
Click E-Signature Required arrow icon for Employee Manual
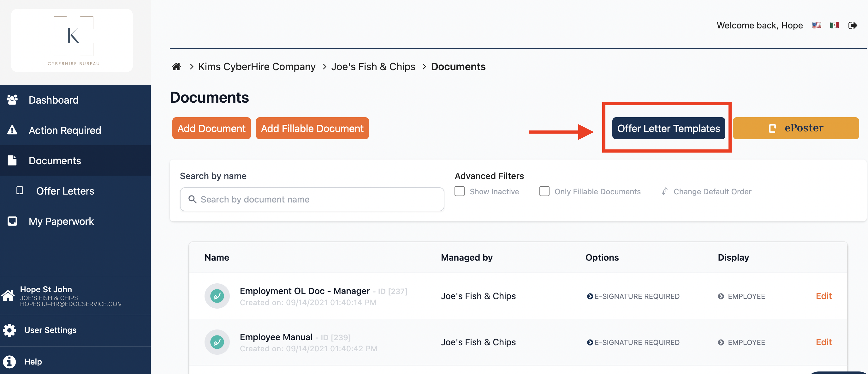pyautogui.click(x=590, y=342)
